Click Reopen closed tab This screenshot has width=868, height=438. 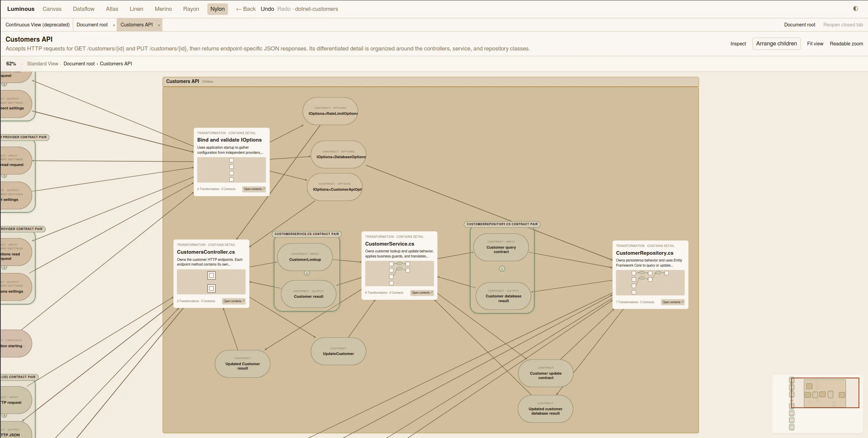point(843,25)
